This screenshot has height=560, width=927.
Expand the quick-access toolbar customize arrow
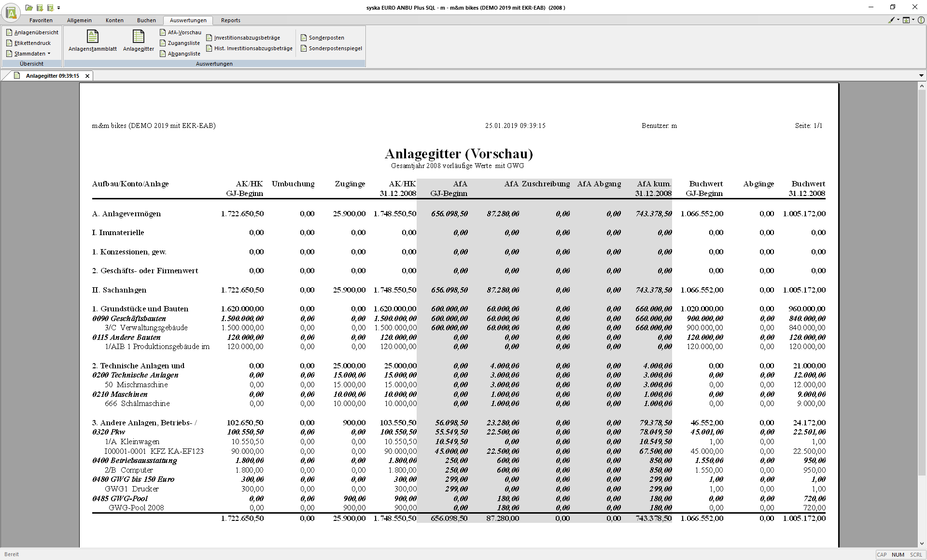click(59, 8)
